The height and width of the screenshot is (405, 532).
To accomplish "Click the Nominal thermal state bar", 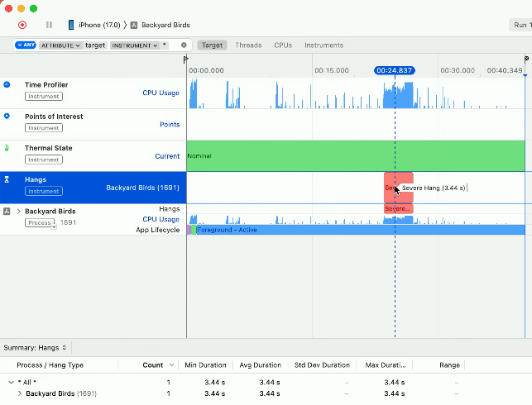I will (356, 156).
